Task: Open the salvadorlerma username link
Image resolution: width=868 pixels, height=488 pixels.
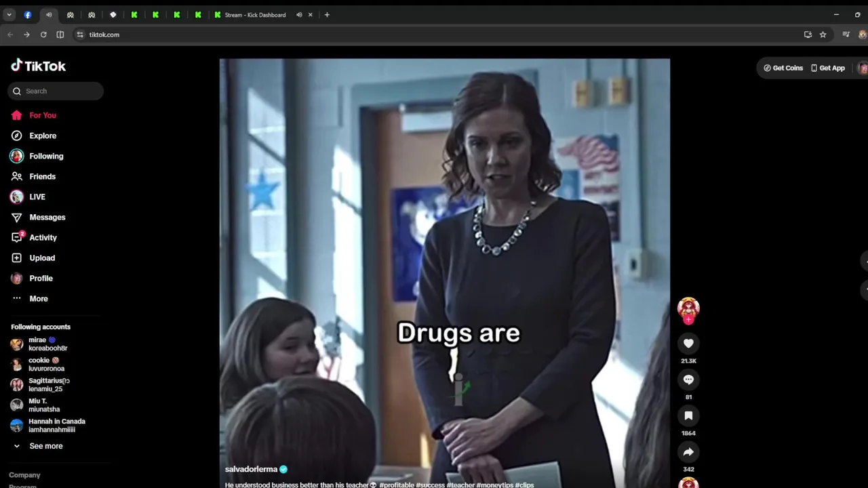Action: coord(251,469)
